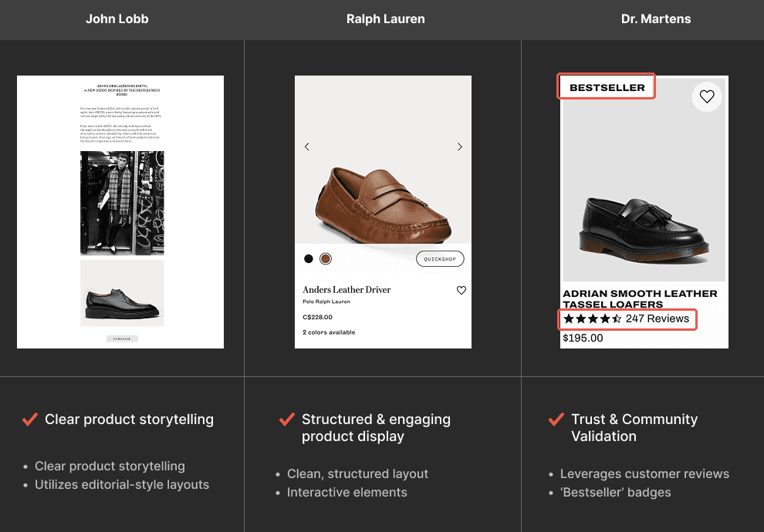The image size is (764, 532).
Task: Click red checkmark beside Clear product storytelling
Action: pos(30,419)
